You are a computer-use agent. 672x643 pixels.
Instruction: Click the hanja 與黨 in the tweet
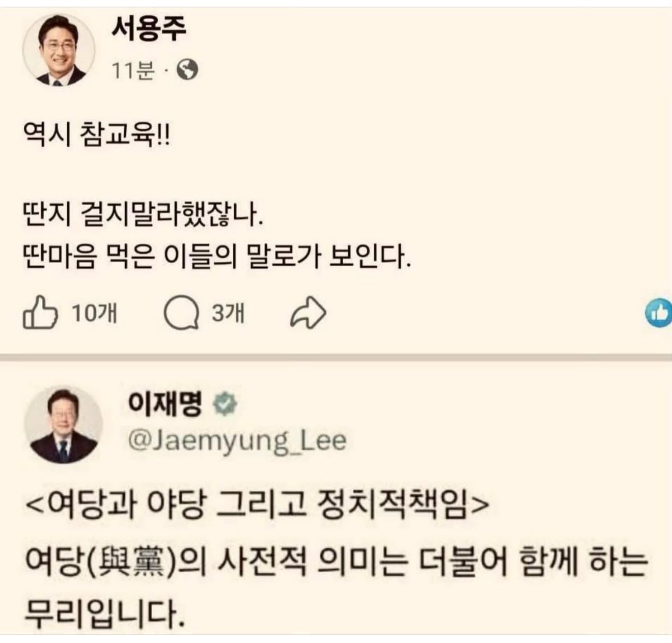click(x=135, y=563)
